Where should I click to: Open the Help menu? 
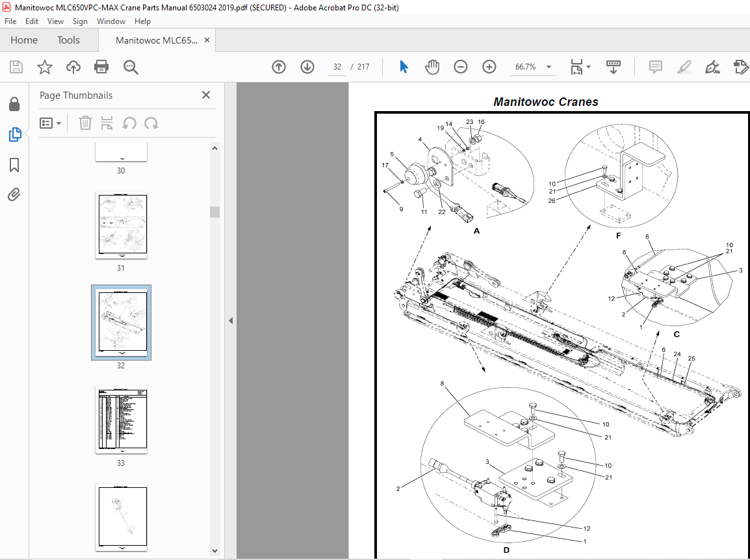click(x=142, y=21)
